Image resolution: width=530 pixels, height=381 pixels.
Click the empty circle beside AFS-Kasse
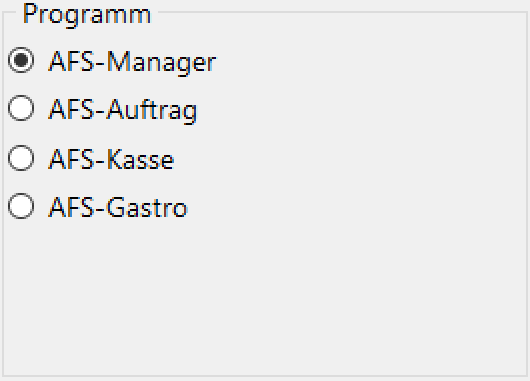click(x=21, y=158)
